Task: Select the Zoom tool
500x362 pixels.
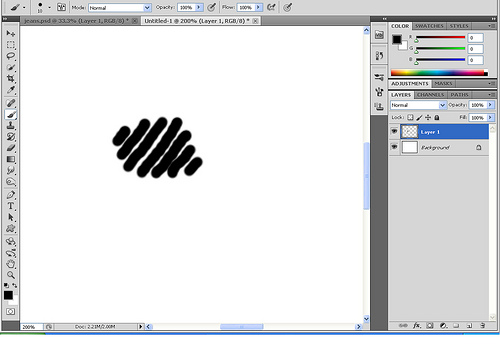Action: (11, 275)
